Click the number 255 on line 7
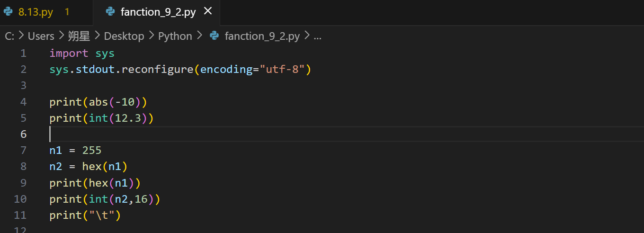This screenshot has height=233, width=644. click(92, 151)
